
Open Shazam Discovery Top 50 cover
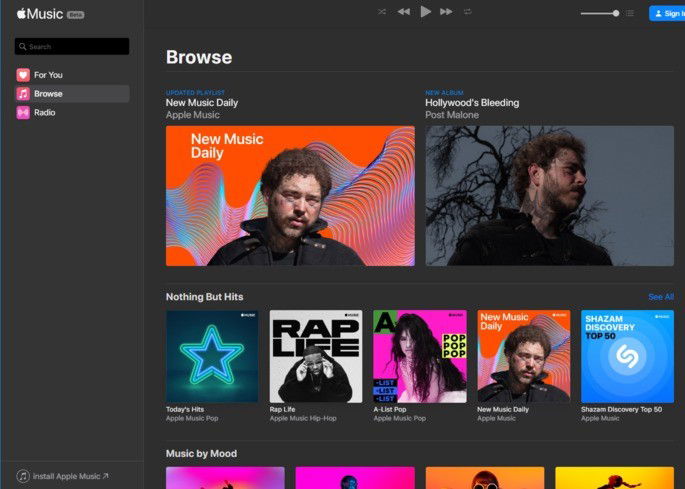click(627, 357)
